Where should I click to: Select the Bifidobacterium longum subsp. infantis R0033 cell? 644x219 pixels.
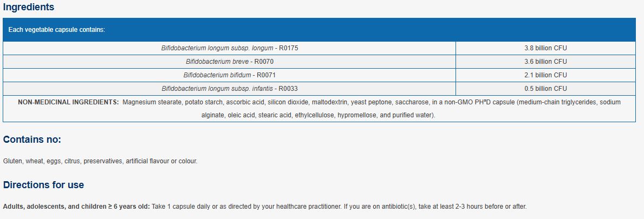[x=230, y=89]
